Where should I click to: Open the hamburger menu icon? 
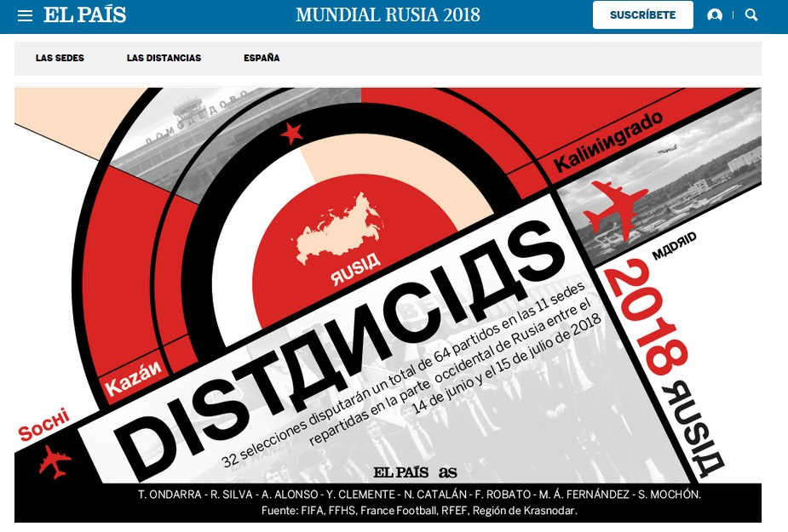pyautogui.click(x=25, y=15)
